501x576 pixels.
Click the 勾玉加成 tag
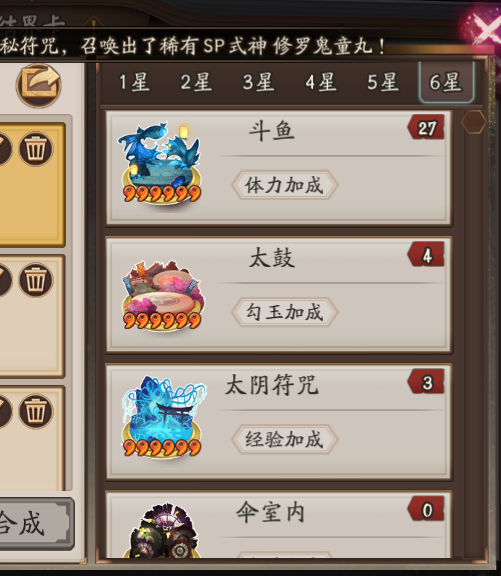284,312
